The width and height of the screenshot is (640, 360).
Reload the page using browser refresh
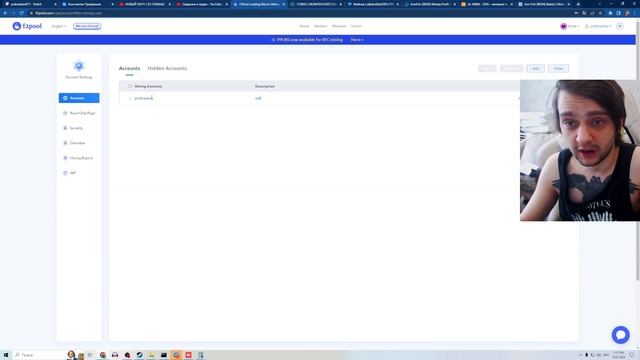tap(21, 13)
